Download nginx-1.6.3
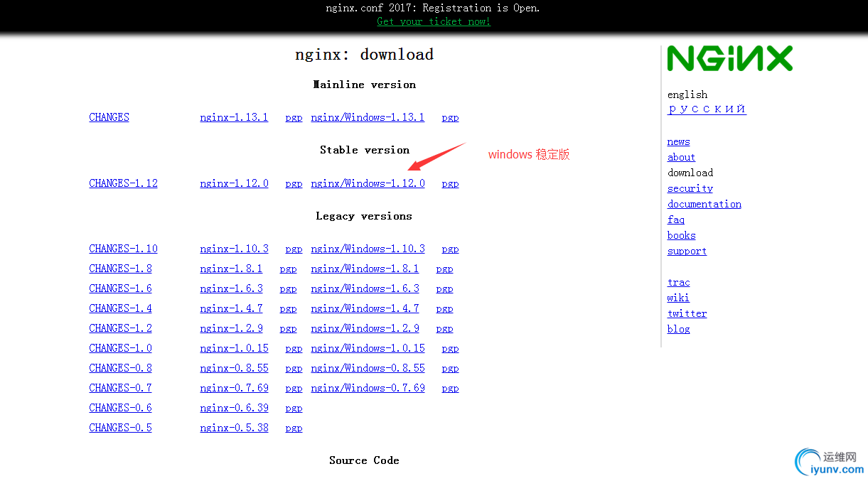Viewport: 868px width, 481px height. click(231, 288)
